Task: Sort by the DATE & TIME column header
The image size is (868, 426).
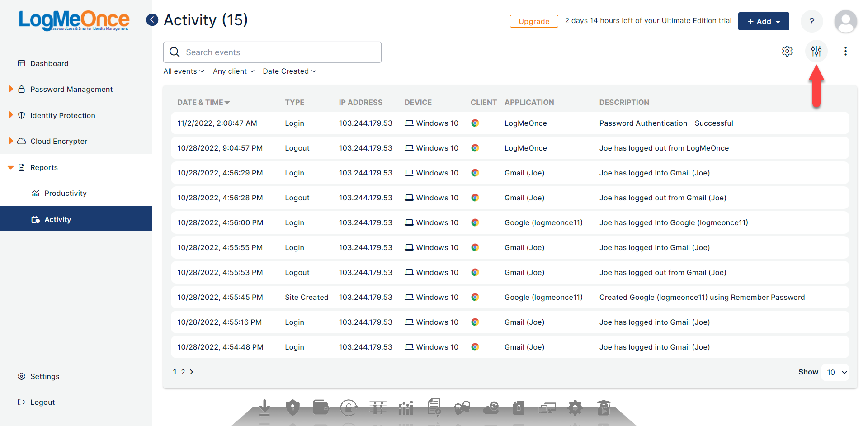Action: point(203,102)
